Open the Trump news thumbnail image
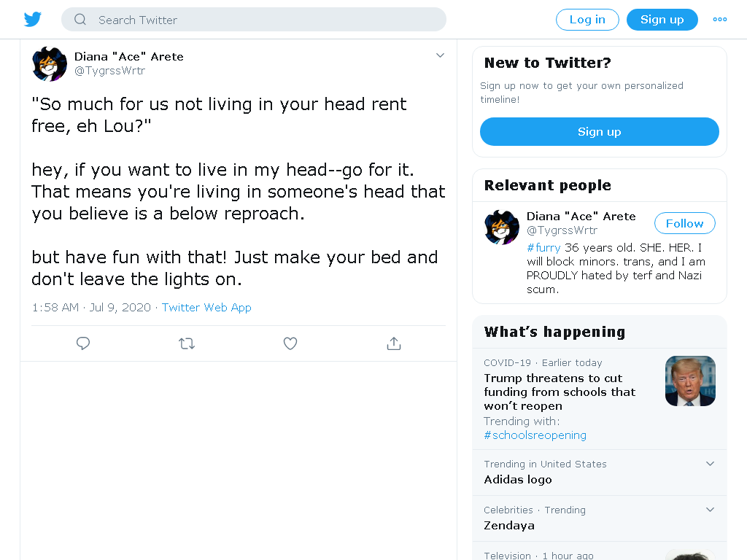This screenshot has width=747, height=560. pos(690,381)
